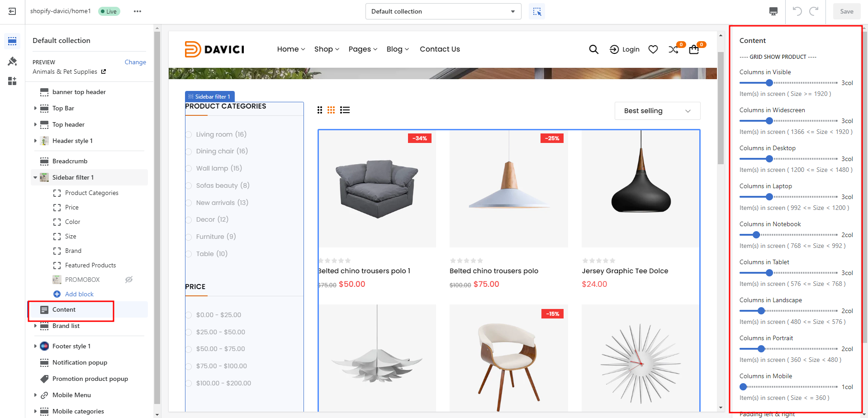Image resolution: width=868 pixels, height=418 pixels.
Task: Adjust the Columns in Mobile slider
Action: pyautogui.click(x=743, y=387)
